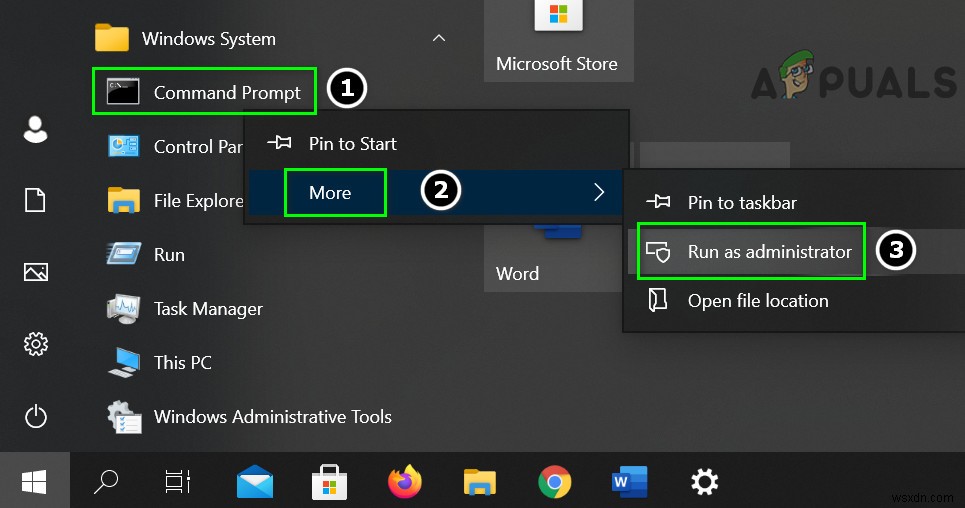Click the Windows Start button
Viewport: 965px width, 508px height.
[34, 483]
